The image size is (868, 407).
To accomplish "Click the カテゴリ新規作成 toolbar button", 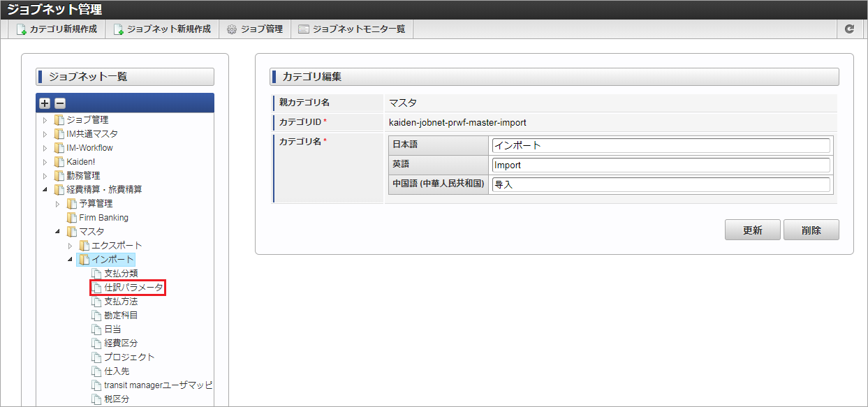I will click(57, 29).
